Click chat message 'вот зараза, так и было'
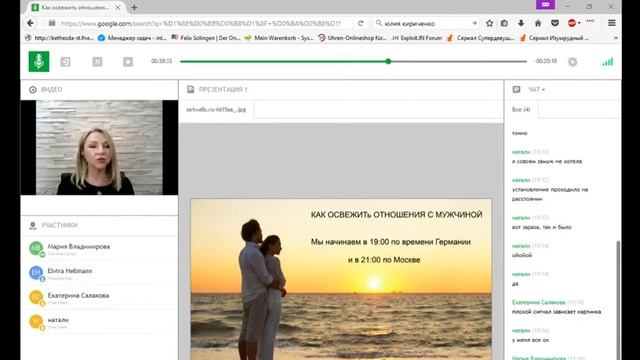The image size is (640, 360). (542, 227)
